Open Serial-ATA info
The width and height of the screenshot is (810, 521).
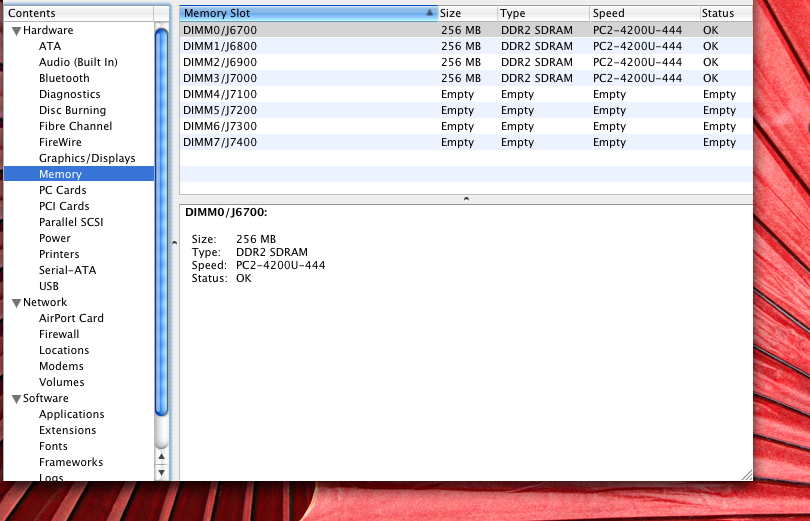pyautogui.click(x=68, y=270)
